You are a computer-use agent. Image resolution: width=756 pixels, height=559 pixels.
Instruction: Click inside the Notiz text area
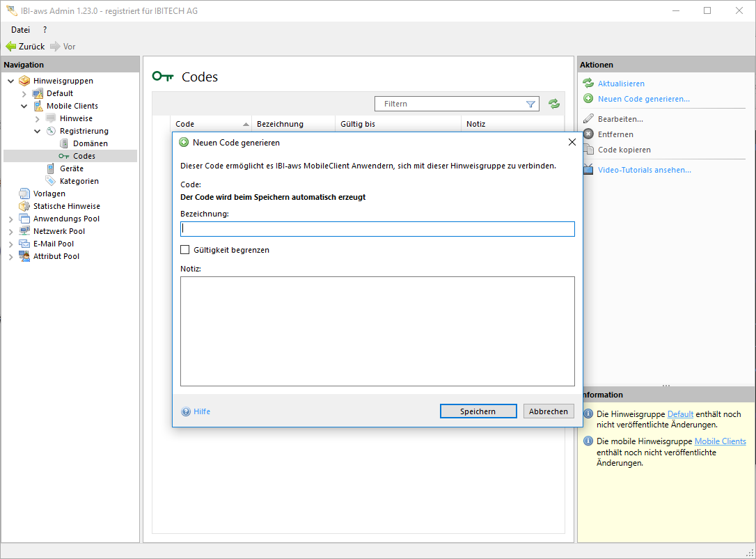pos(377,331)
